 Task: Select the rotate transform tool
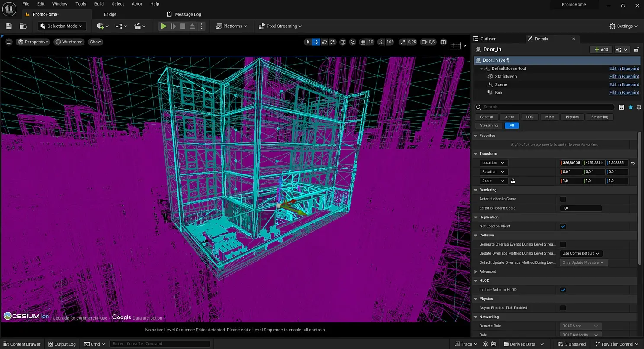325,42
